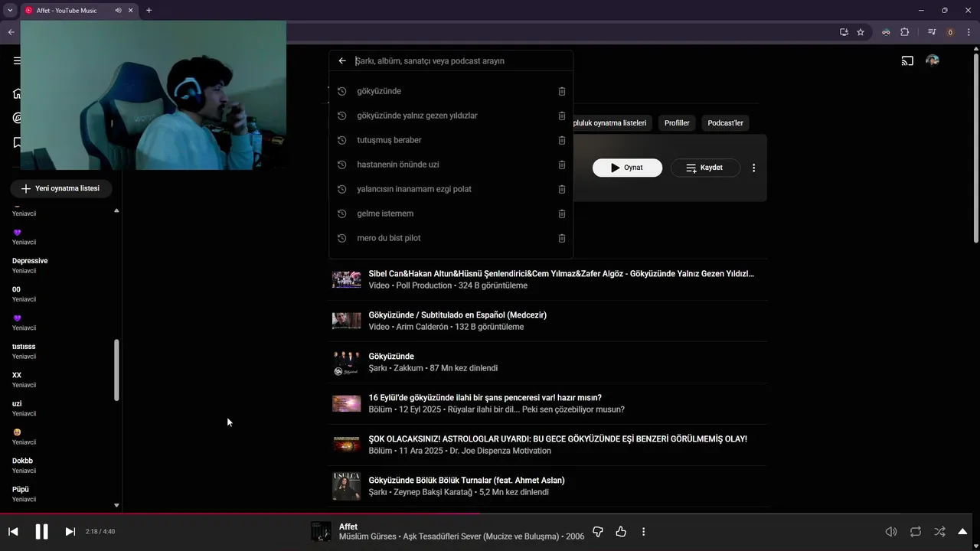The height and width of the screenshot is (551, 980).
Task: Click the install app icon in address bar
Action: 844,32
